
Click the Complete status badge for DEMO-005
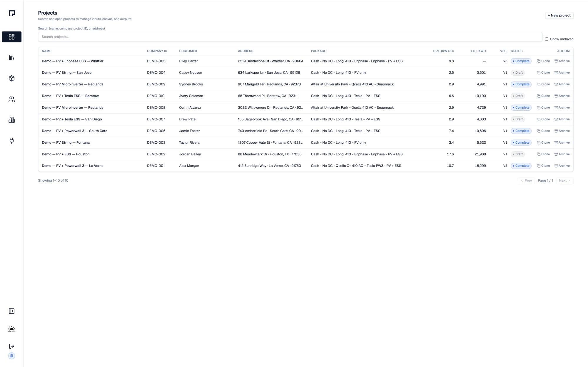click(x=521, y=61)
